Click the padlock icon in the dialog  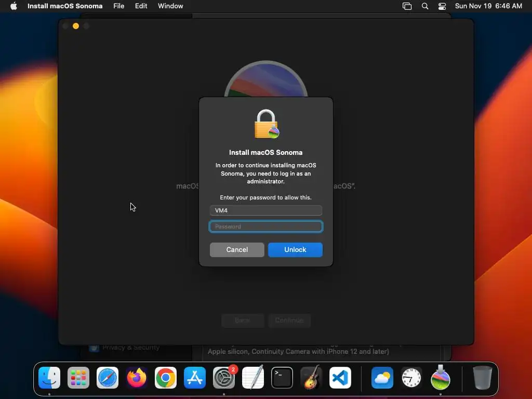(267, 124)
